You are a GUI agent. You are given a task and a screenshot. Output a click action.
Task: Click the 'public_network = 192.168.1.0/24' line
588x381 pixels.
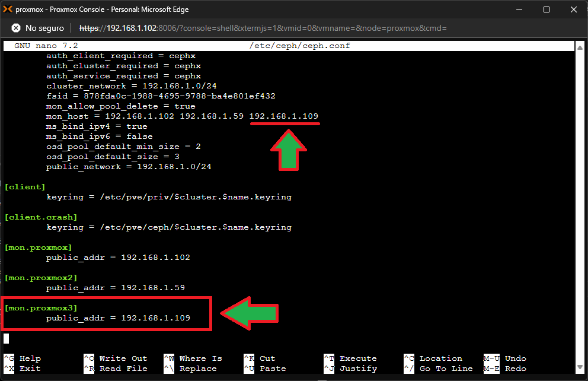[129, 167]
